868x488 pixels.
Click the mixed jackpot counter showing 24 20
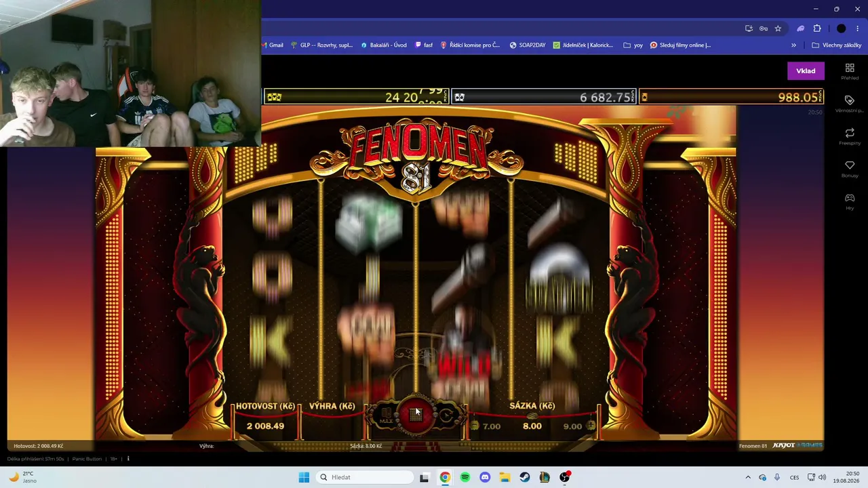click(356, 97)
